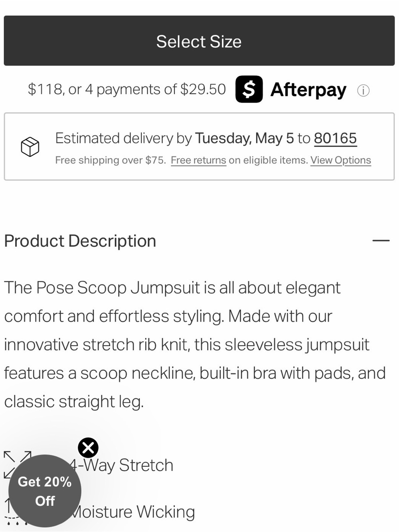Open the Afterpay info circle icon
This screenshot has height=532, width=399.
pyautogui.click(x=363, y=91)
